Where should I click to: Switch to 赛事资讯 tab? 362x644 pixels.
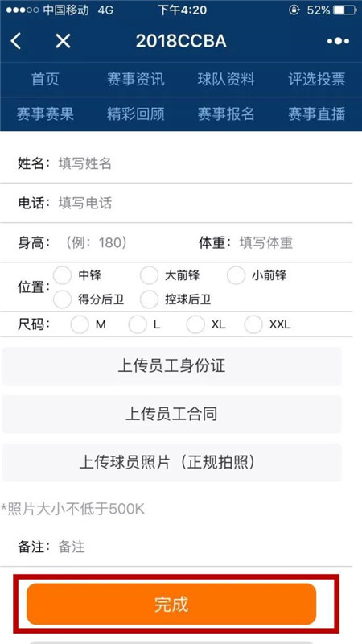(x=136, y=79)
